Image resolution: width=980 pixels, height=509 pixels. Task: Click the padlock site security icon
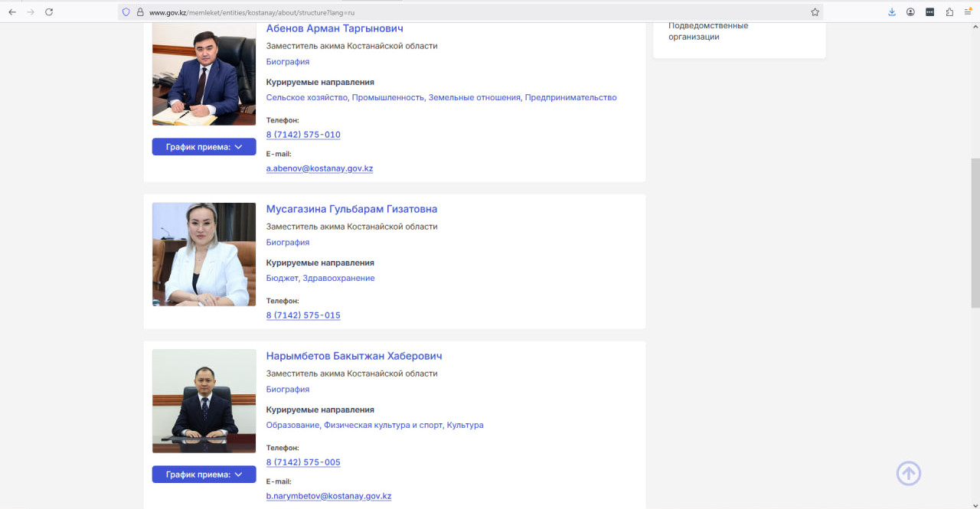point(139,12)
